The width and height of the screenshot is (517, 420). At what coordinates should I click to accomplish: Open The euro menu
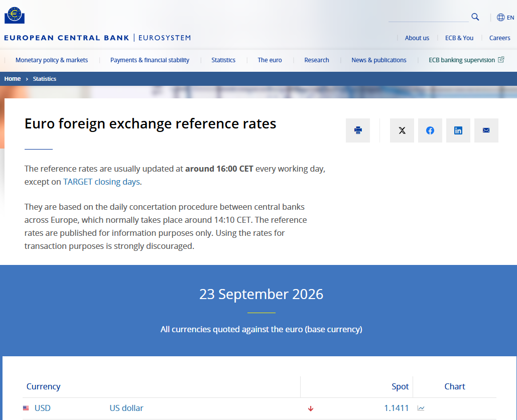point(270,60)
